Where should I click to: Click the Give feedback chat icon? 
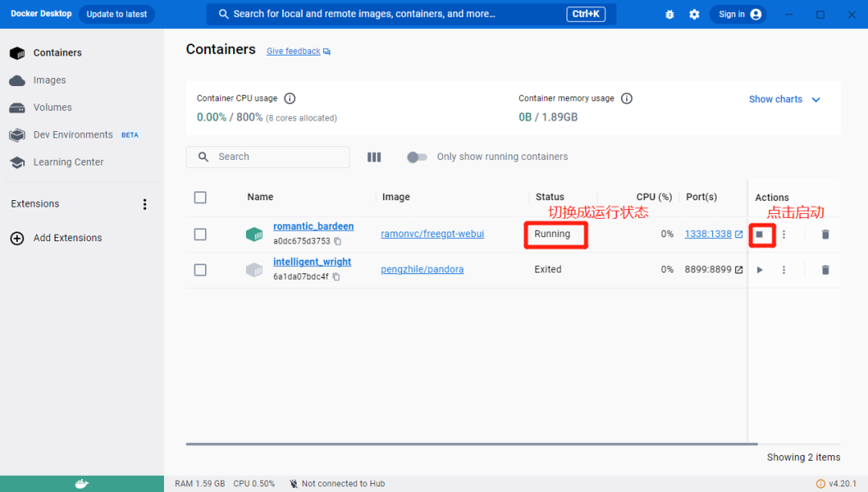click(x=326, y=51)
